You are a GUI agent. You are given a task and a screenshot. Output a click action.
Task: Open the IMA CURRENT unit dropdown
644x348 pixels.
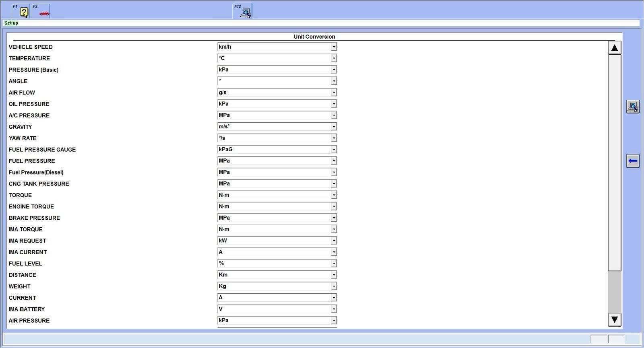point(277,252)
